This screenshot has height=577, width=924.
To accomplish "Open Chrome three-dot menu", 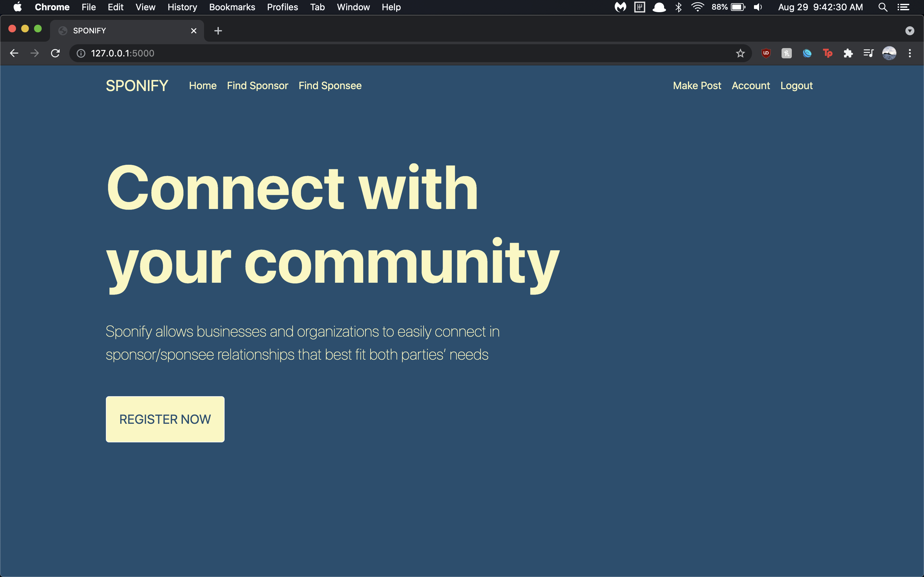I will [x=910, y=53].
